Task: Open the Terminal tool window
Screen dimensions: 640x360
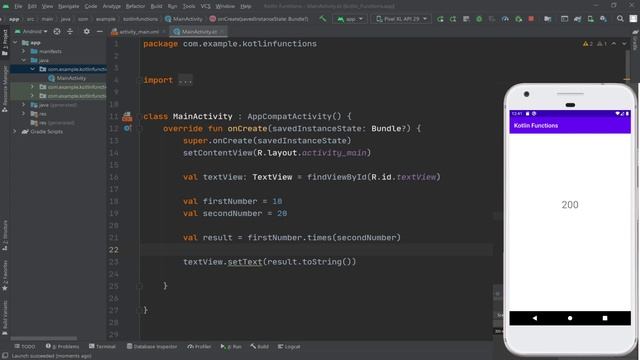Action: coord(102,347)
